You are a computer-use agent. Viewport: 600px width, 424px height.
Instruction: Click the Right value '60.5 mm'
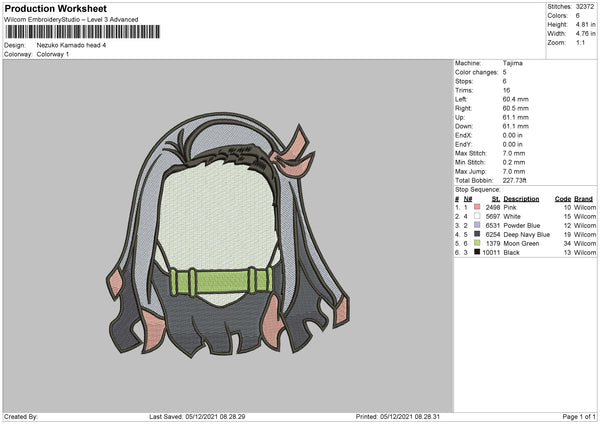(515, 108)
